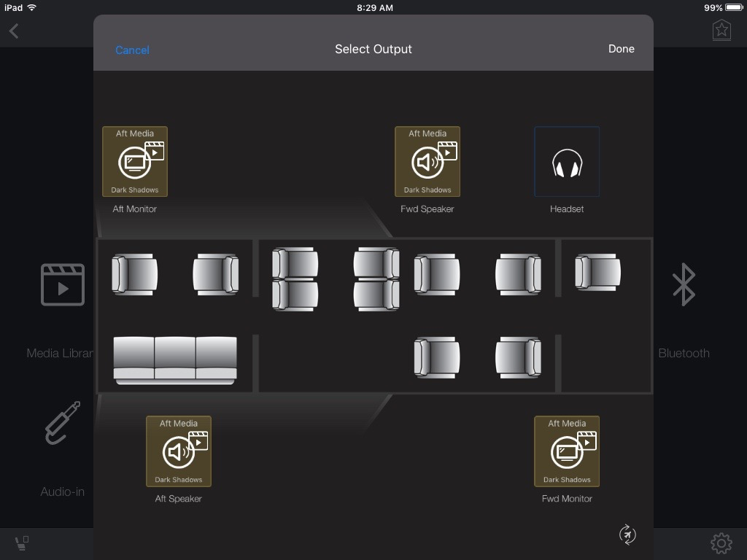
Task: Choose the Headset output
Action: (566, 161)
